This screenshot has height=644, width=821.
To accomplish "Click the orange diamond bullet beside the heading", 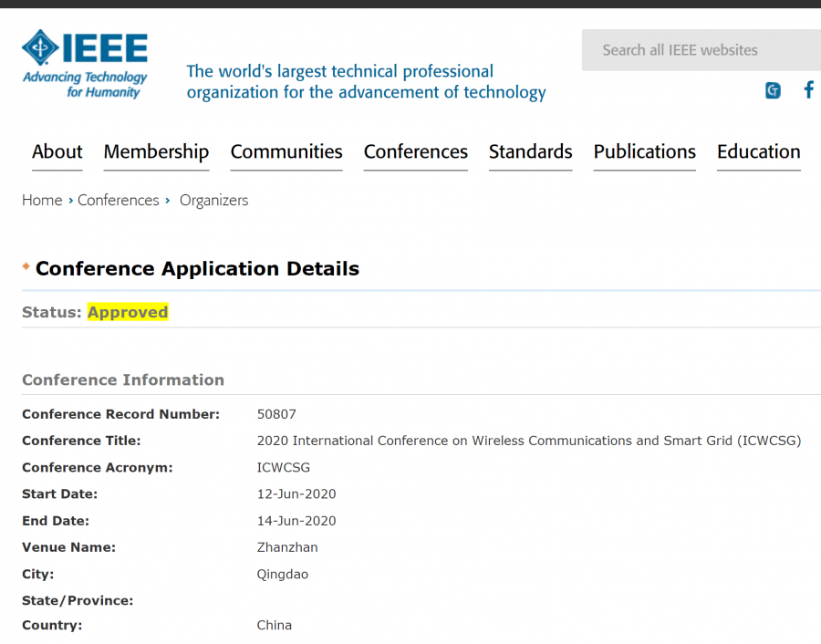I will [26, 267].
